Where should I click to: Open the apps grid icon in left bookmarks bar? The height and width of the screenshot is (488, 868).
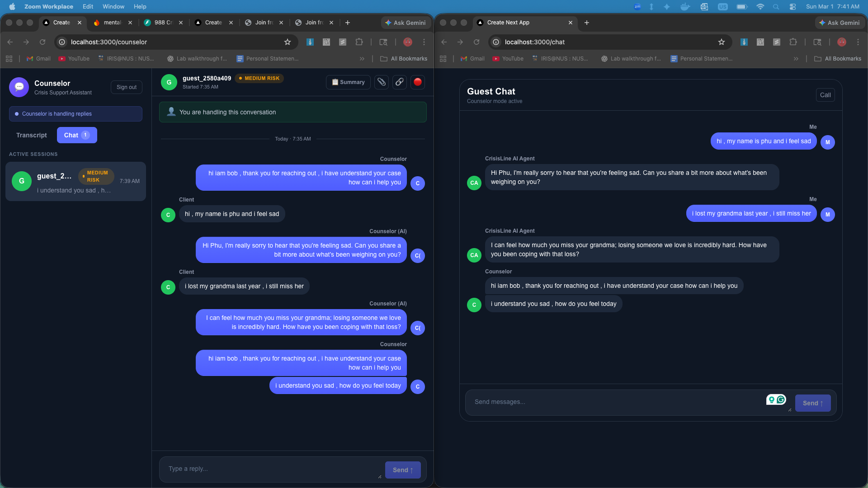[9, 59]
